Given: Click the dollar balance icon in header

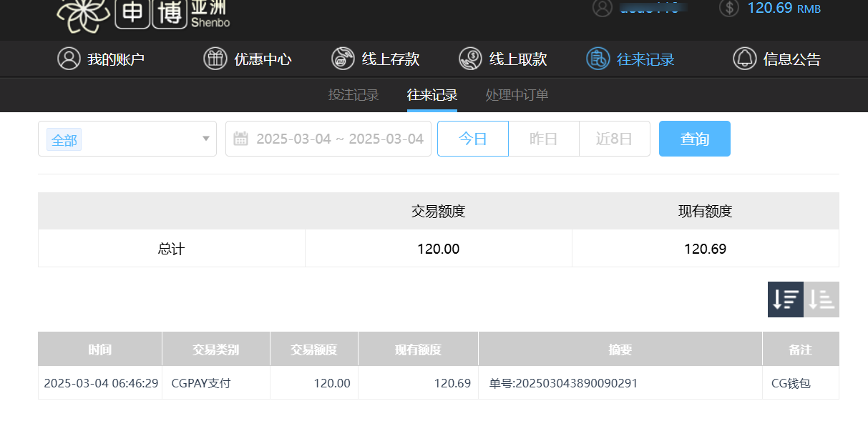Looking at the screenshot, I should [x=728, y=9].
